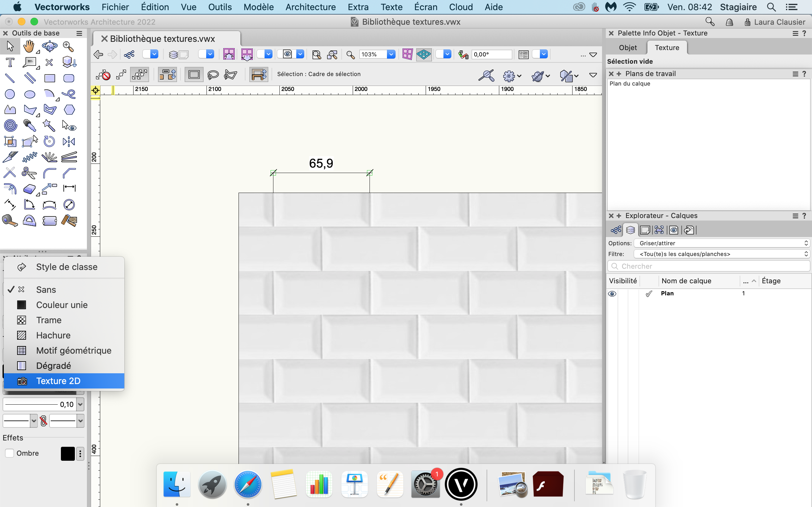The height and width of the screenshot is (507, 812).
Task: Open the zoom level dropdown showing 103%
Action: [391, 54]
